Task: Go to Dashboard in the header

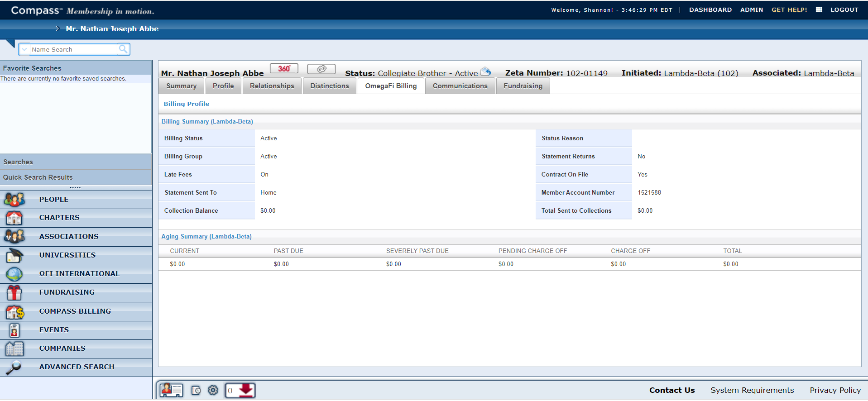Action: tap(710, 10)
